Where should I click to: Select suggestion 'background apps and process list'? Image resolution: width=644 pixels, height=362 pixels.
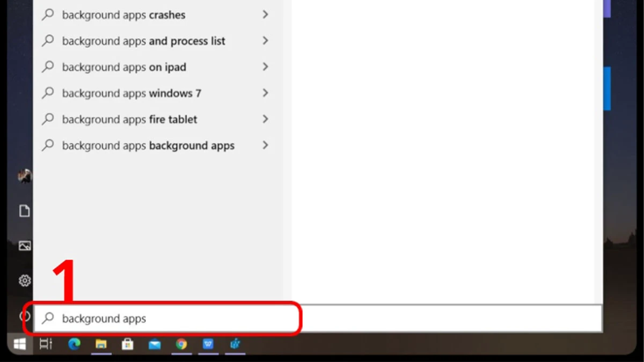(x=158, y=41)
